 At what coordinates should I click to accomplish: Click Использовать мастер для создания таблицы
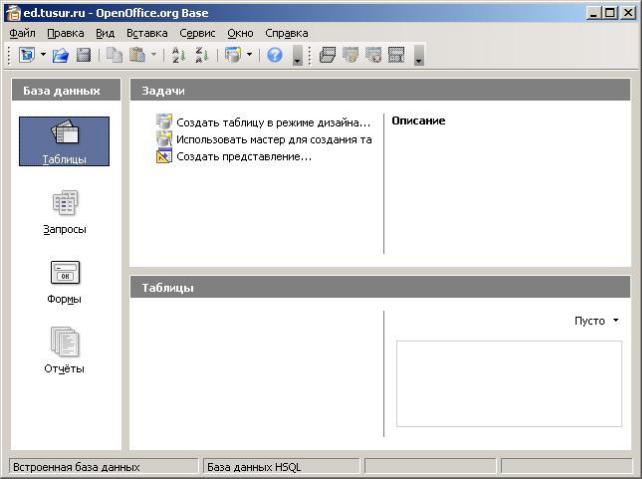(x=274, y=140)
